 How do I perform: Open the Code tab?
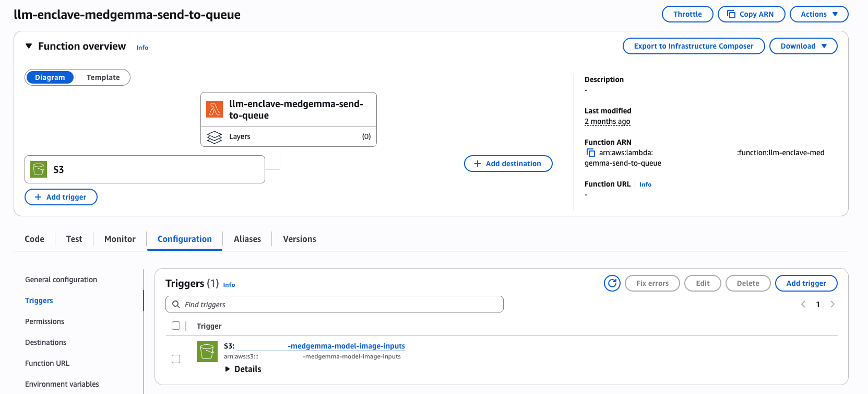click(34, 239)
